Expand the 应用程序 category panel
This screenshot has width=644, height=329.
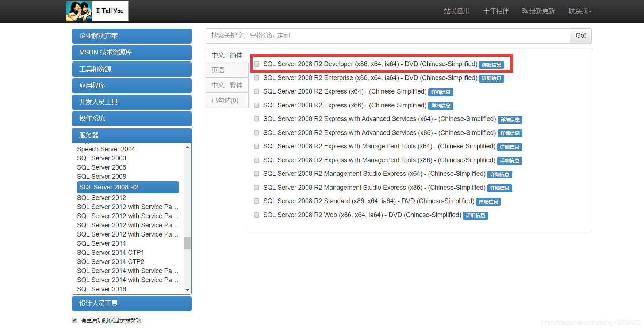click(132, 86)
